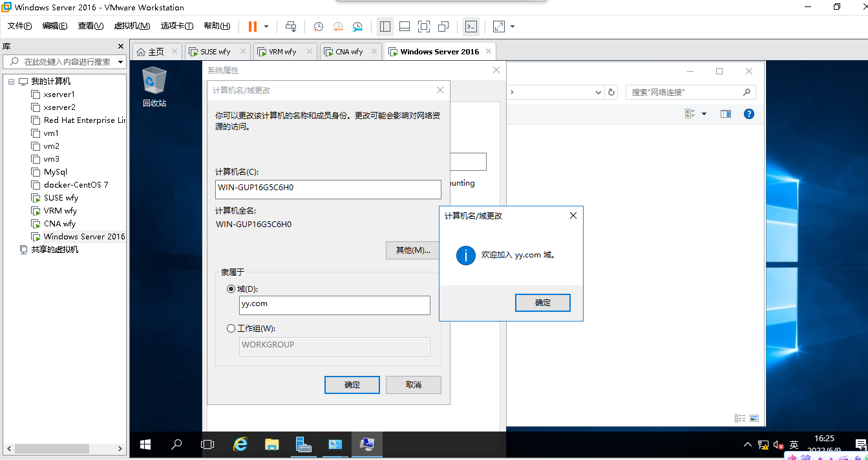Open help in the network connections window
This screenshot has height=460, width=868.
tap(749, 114)
